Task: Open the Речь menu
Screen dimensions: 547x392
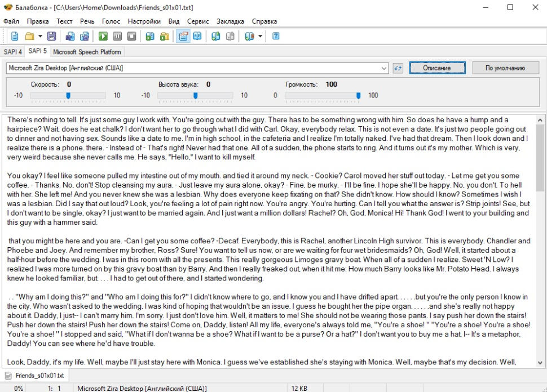Action: click(x=87, y=21)
